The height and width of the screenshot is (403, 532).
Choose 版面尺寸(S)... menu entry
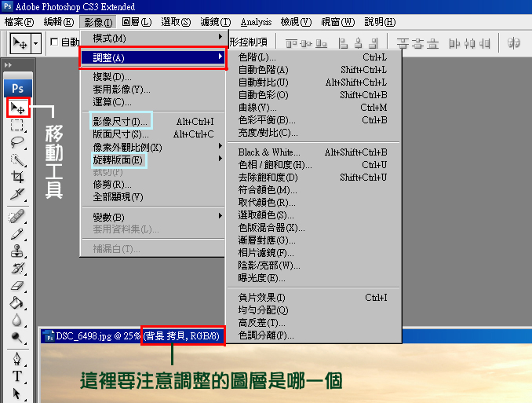153,134
